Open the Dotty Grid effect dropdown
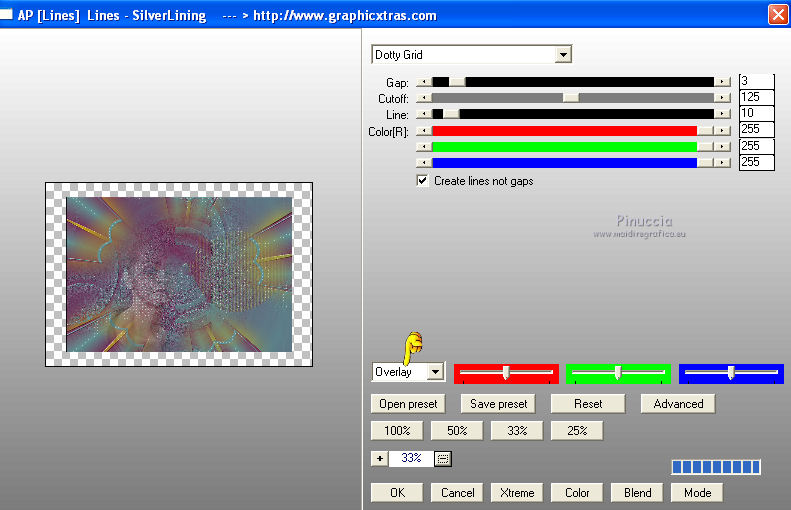The image size is (791, 510). [563, 55]
